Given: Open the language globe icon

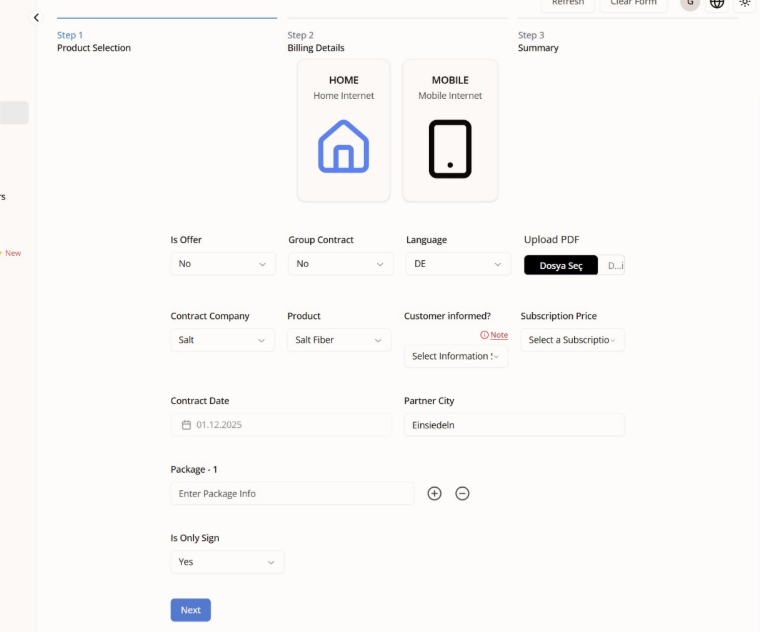Looking at the screenshot, I should tap(716, 3).
